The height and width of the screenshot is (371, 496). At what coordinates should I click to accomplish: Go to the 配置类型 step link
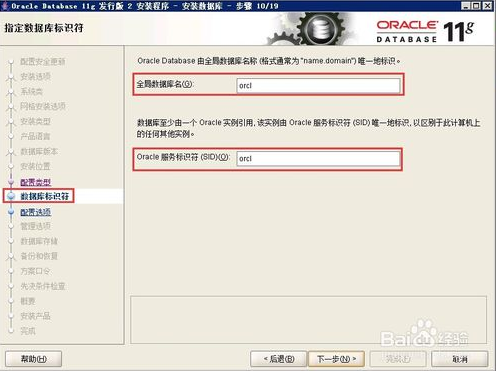[36, 182]
